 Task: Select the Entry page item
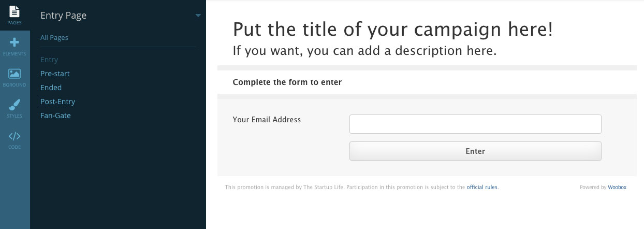[49, 60]
